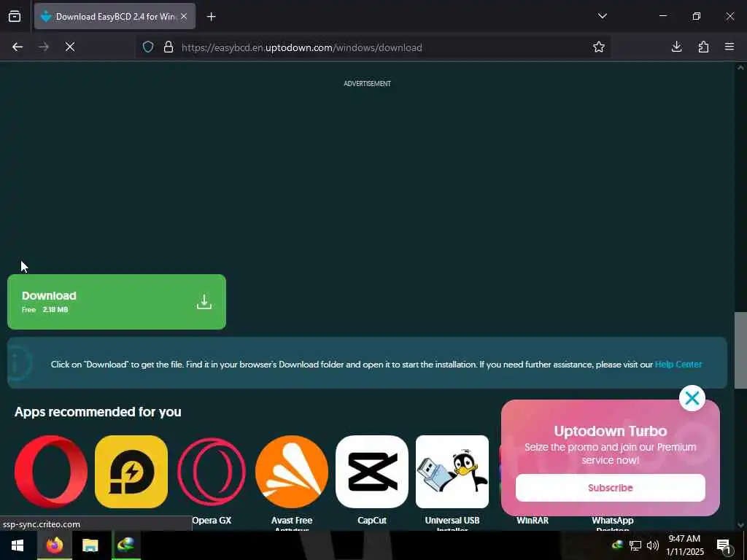Click the IDM system tray icon

tap(617, 545)
